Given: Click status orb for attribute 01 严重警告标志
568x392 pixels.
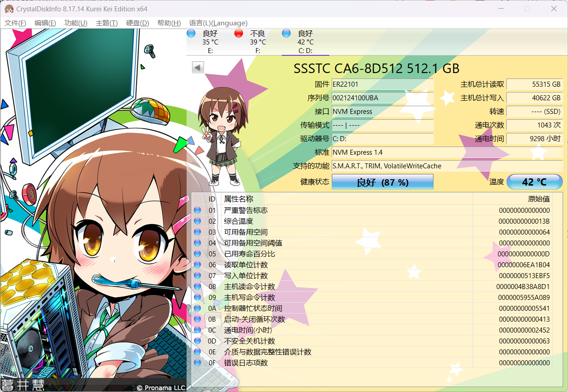Looking at the screenshot, I should coord(197,211).
